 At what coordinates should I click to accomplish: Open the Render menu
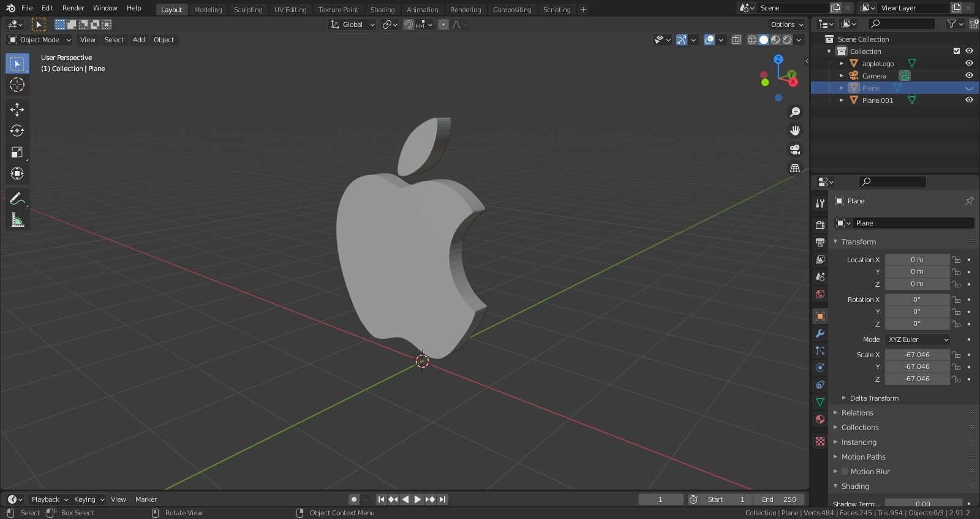tap(73, 8)
